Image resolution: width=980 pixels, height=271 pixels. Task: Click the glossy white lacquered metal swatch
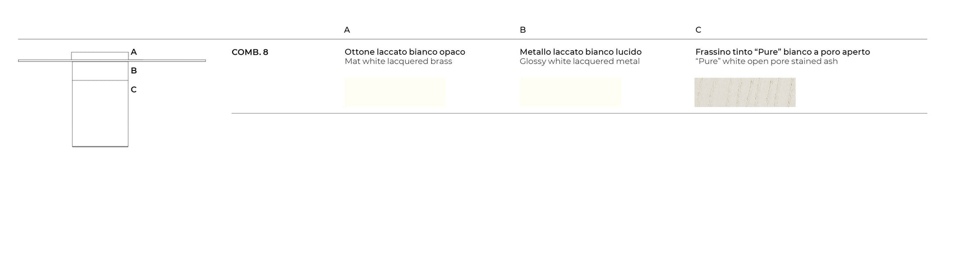click(x=570, y=92)
